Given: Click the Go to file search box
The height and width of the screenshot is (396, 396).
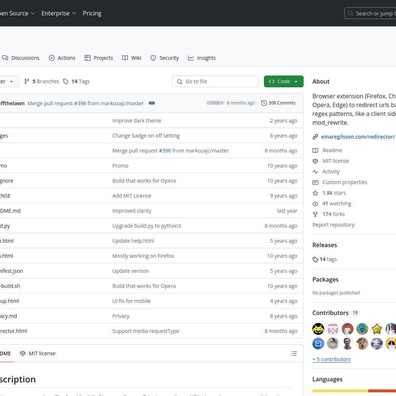Looking at the screenshot, I should tap(215, 81).
